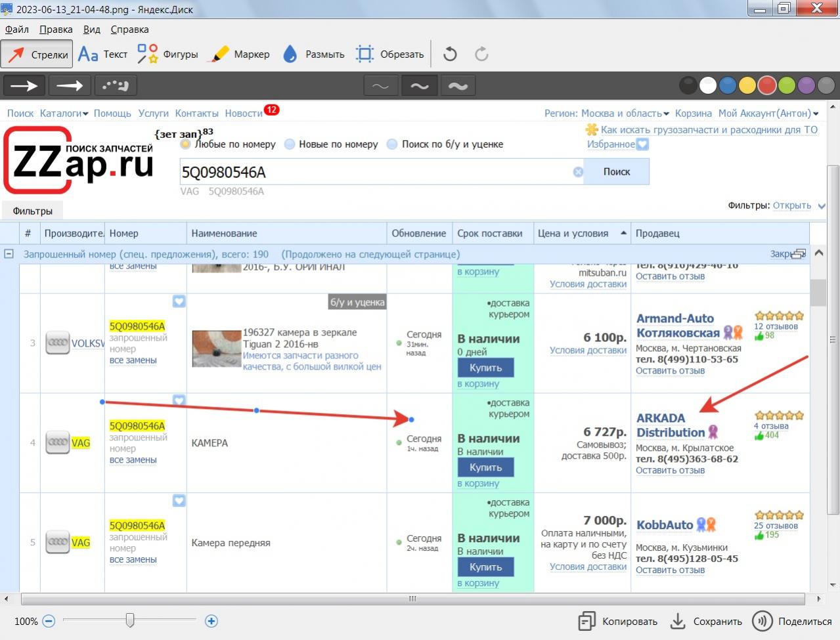Open the ARKADA Distribution seller link

[671, 425]
